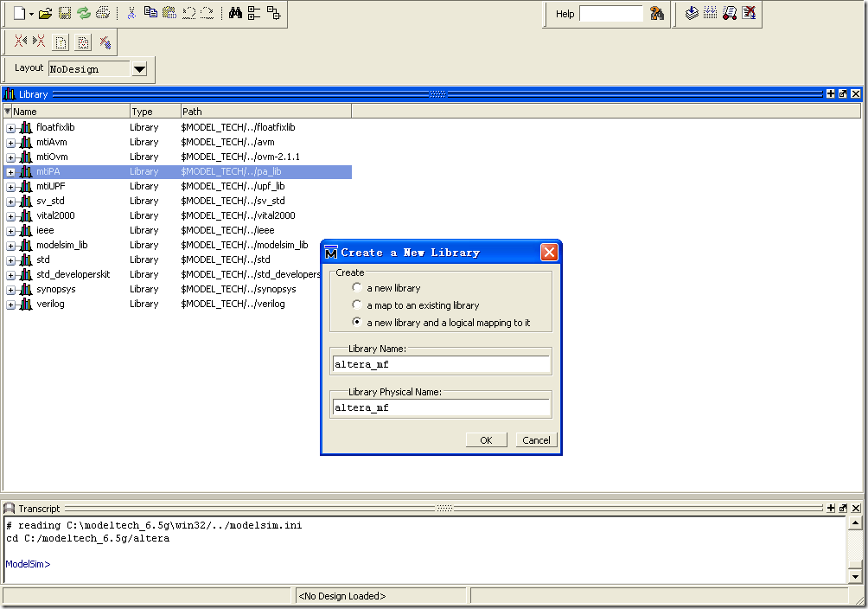Screen dimensions: 868x609
Task: Click the Break simulation red X icon
Action: point(749,13)
